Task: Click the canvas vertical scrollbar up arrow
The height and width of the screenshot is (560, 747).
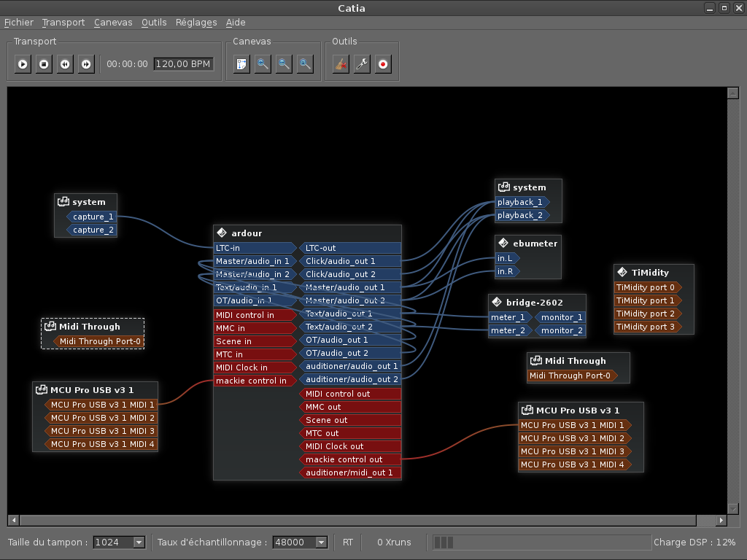Action: click(732, 93)
